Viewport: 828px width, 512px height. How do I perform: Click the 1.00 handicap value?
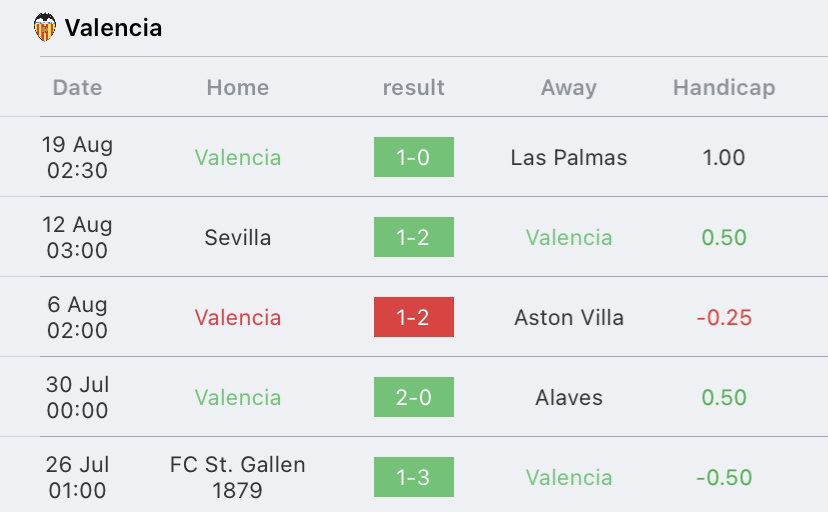pyautogui.click(x=724, y=157)
